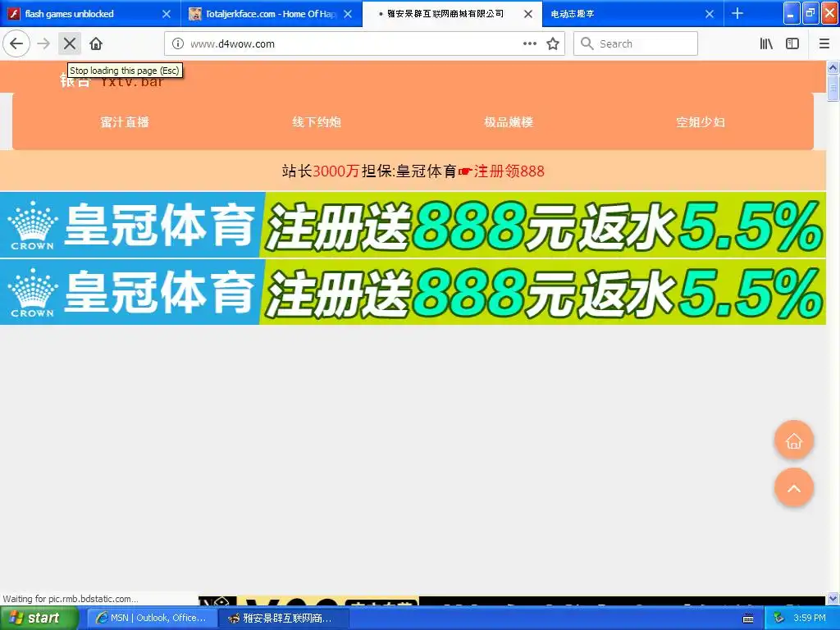The width and height of the screenshot is (840, 630).
Task: Click the URL address field
Action: [x=354, y=44]
